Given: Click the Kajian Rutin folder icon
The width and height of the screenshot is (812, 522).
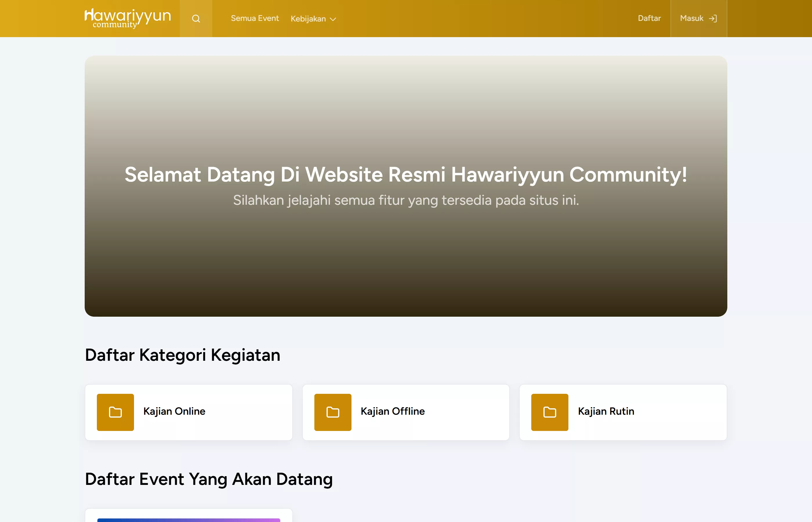Looking at the screenshot, I should coord(549,412).
